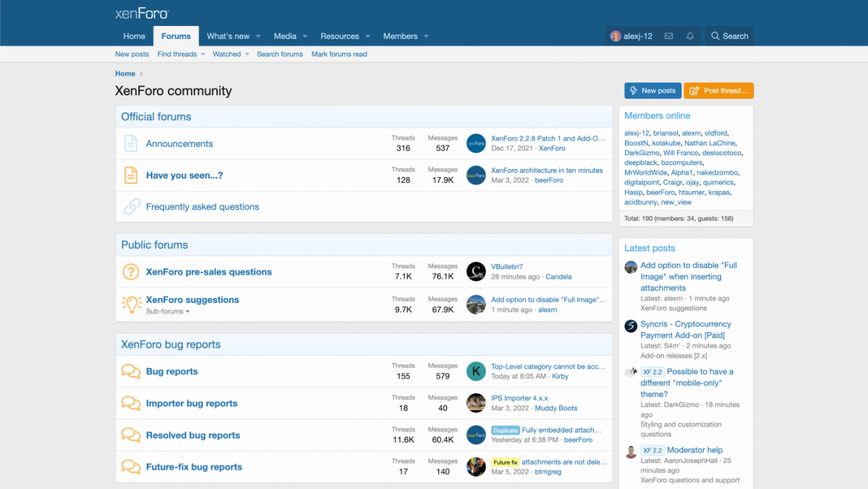Image resolution: width=868 pixels, height=489 pixels.
Task: Expand the Members menu dropdown arrow
Action: pos(426,36)
